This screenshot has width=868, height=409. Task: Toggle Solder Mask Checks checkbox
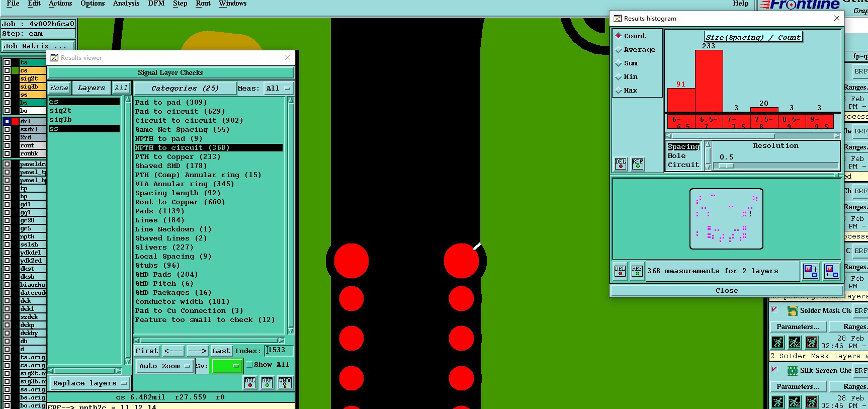point(774,309)
